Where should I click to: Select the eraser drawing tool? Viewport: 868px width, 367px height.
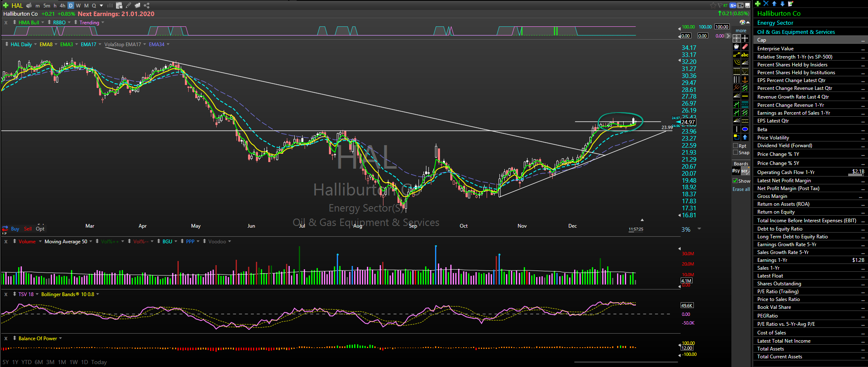pyautogui.click(x=745, y=47)
